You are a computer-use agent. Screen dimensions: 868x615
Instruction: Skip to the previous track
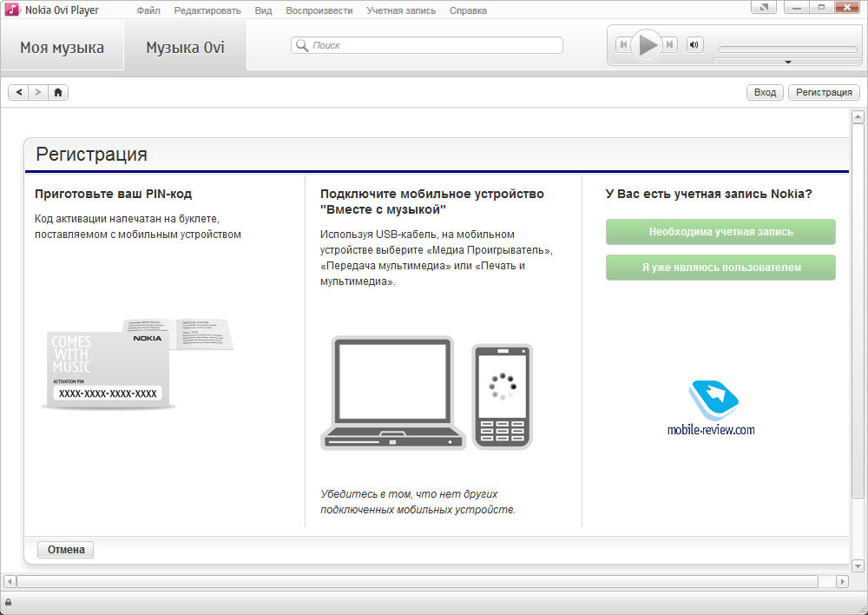(623, 44)
